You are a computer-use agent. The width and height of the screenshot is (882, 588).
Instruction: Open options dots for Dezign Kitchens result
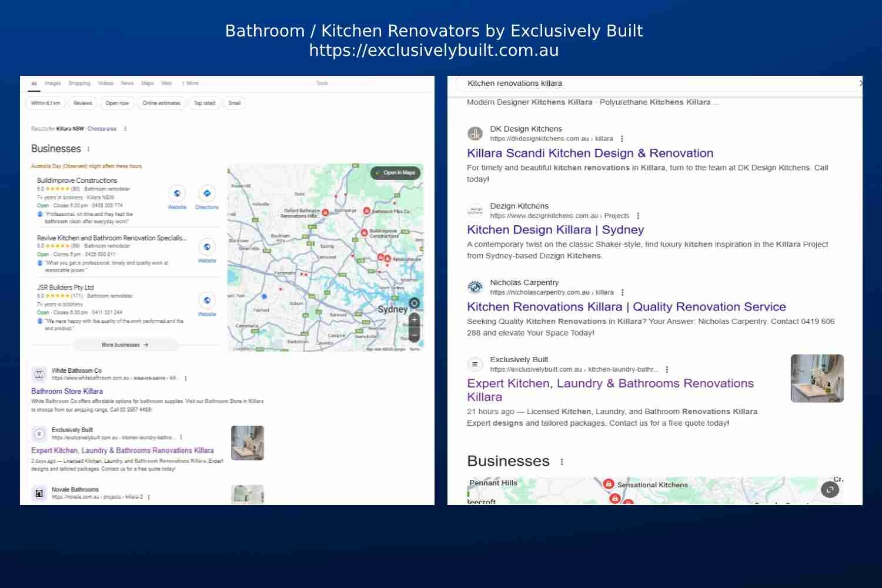[x=638, y=216]
